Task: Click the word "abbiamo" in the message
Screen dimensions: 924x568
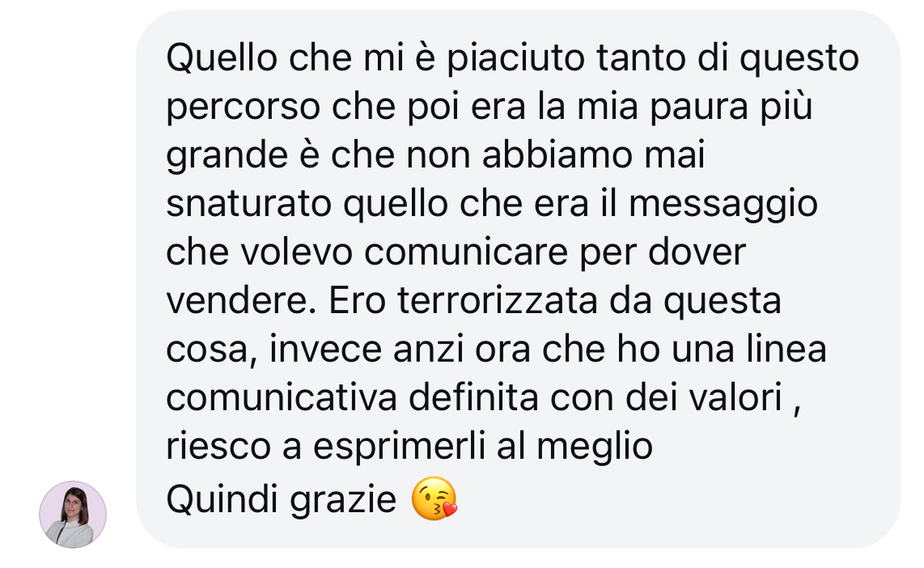Action: [557, 155]
